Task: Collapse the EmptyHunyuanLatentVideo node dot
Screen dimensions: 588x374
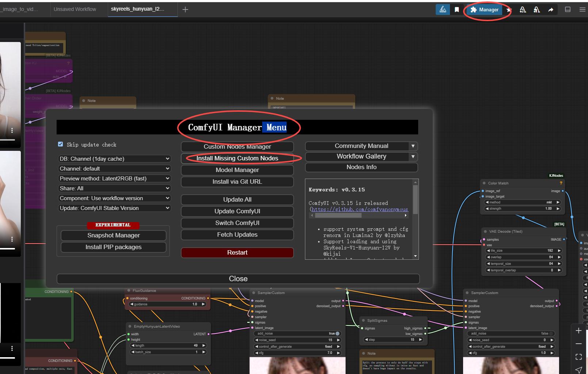Action: click(130, 326)
